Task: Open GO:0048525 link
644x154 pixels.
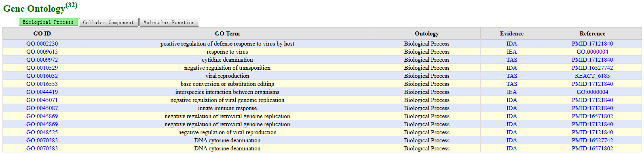Action: click(42, 132)
